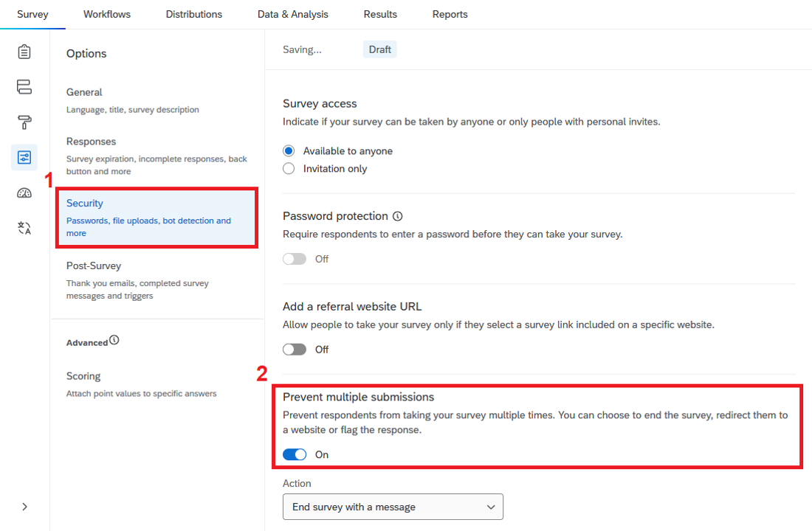Click the info icon next to Advanced
812x531 pixels.
click(x=114, y=341)
